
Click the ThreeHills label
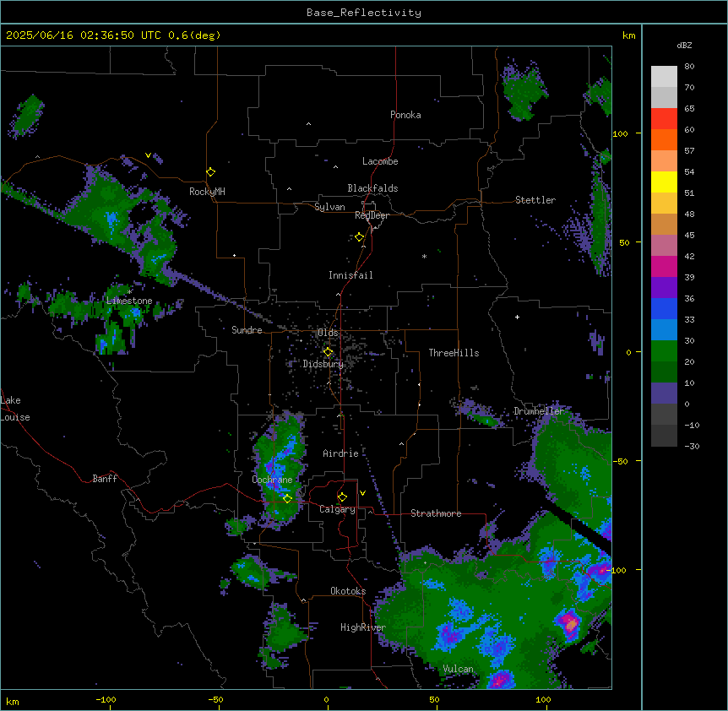coord(454,353)
